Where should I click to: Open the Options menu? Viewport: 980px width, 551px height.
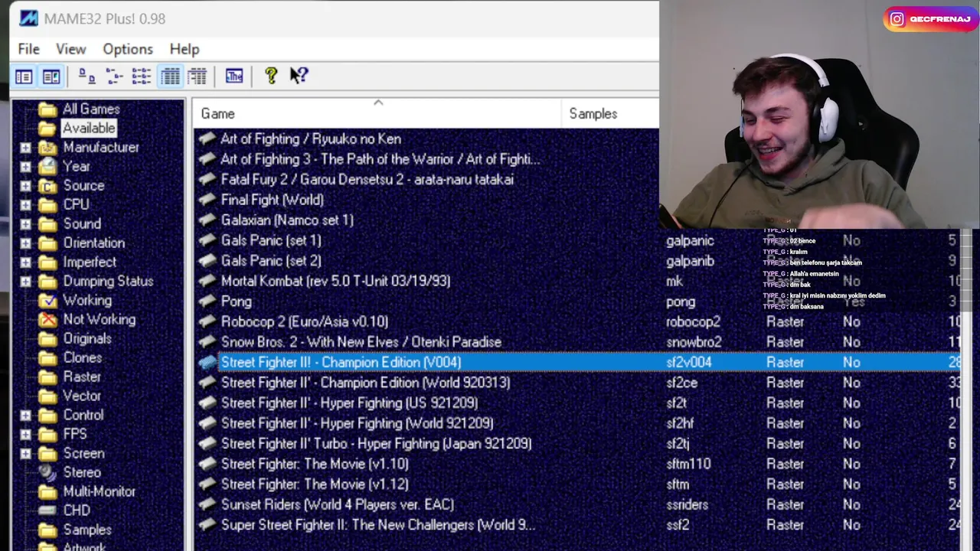128,49
